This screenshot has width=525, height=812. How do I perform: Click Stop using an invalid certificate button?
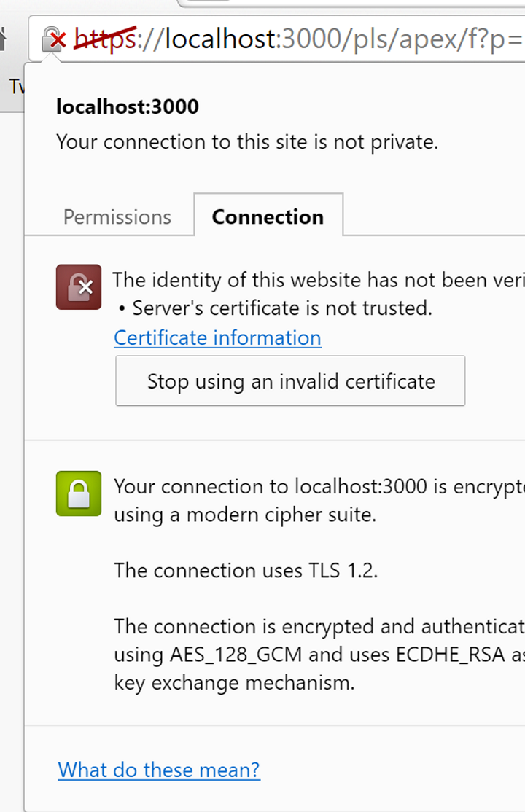click(290, 380)
